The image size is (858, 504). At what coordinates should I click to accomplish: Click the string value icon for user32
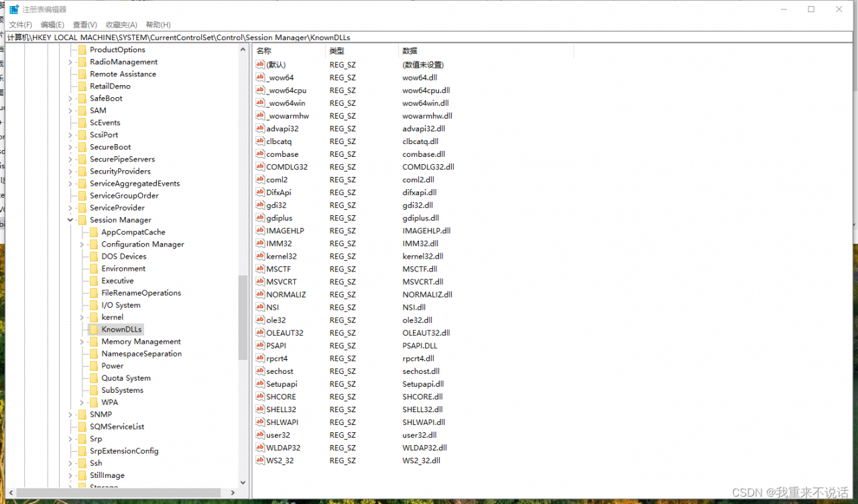click(261, 435)
